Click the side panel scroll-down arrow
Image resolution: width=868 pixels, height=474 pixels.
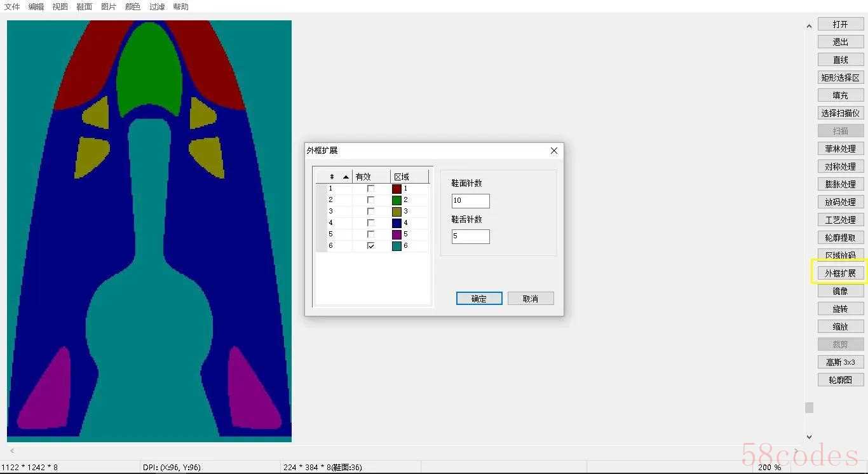tap(809, 437)
